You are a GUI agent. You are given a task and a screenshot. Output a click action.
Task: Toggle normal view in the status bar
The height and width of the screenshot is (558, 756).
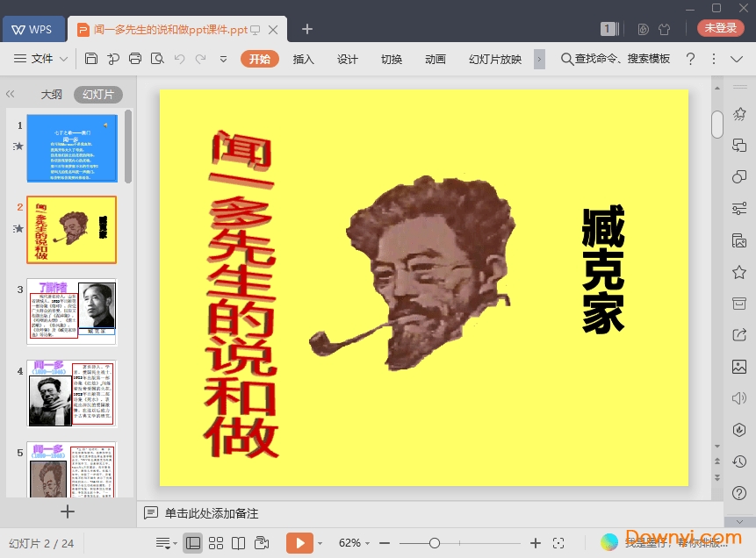(x=193, y=542)
